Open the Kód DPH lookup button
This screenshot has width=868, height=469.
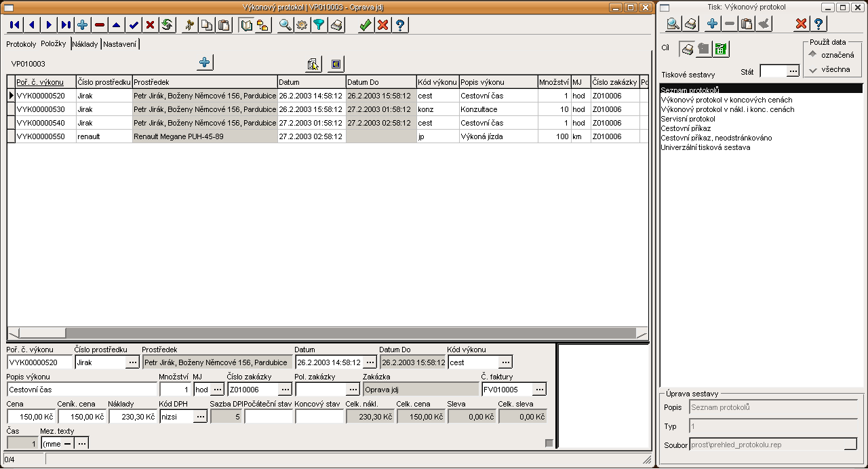coord(200,417)
